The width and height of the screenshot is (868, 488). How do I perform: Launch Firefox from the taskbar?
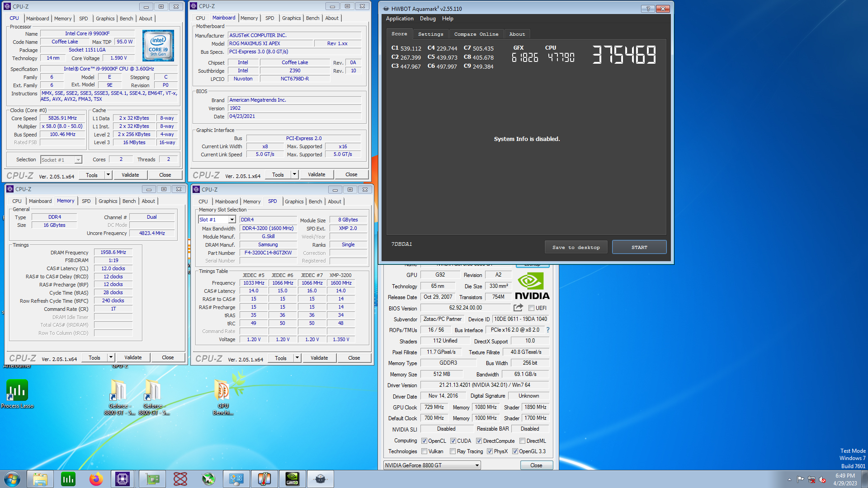click(x=96, y=479)
